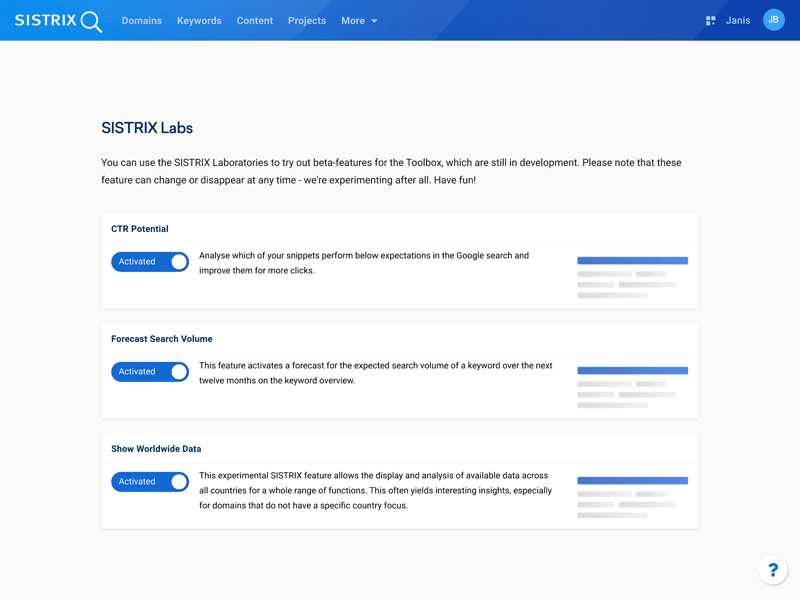
Task: Click the CTR Potential preview thumbnail
Action: click(x=632, y=277)
